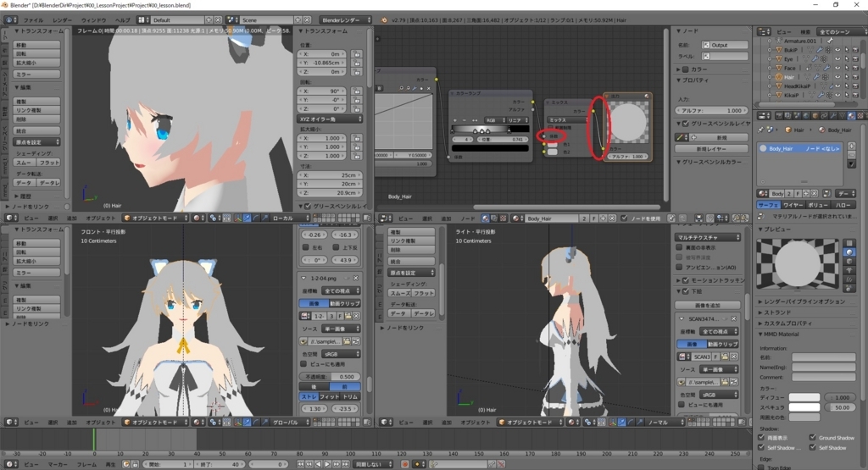Enable automatic keyframe record button in timeline
Viewport: 868px width, 470px height.
click(x=404, y=464)
